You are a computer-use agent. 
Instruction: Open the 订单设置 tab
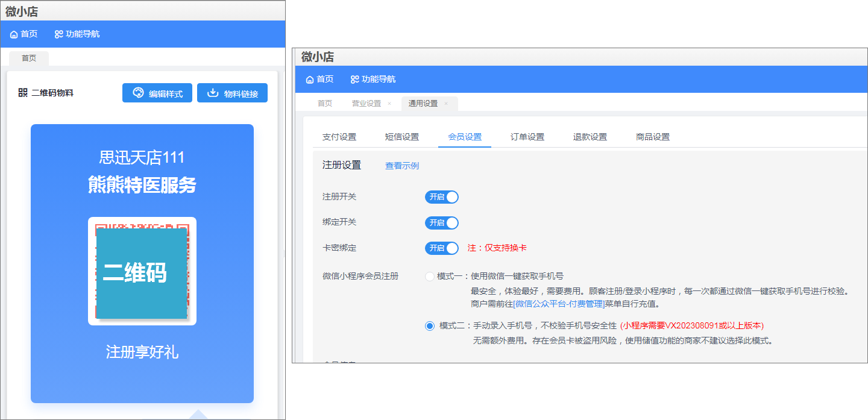click(x=527, y=137)
